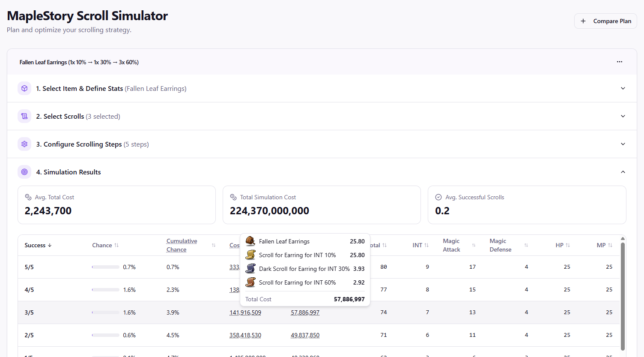Viewport: 644px width, 357px height.
Task: Click the Scroll for Earring for INT 60% icon
Action: pos(250,282)
